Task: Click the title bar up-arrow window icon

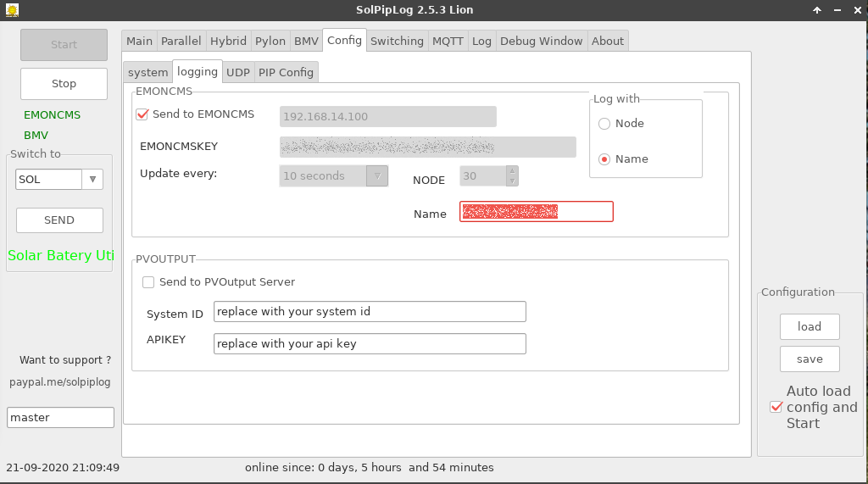Action: (817, 10)
